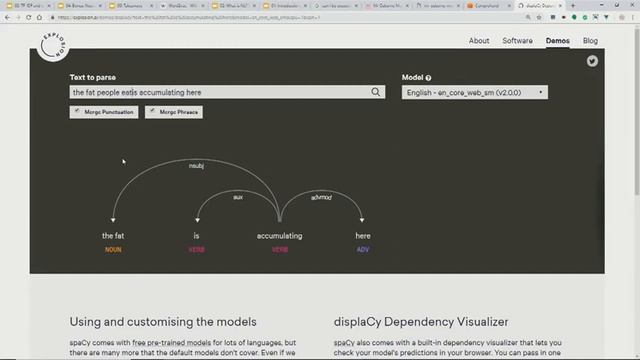Go back with the browser back arrow
640x360 pixels.
pyautogui.click(x=7, y=18)
